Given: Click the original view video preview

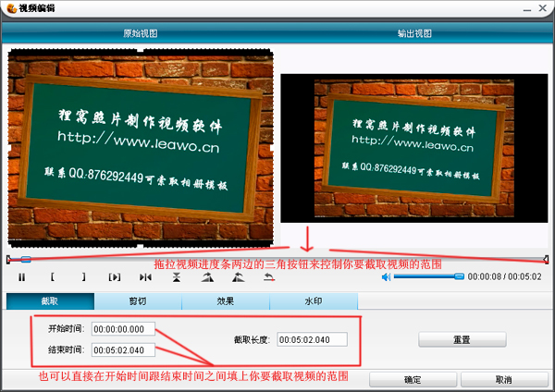Looking at the screenshot, I should point(141,148).
